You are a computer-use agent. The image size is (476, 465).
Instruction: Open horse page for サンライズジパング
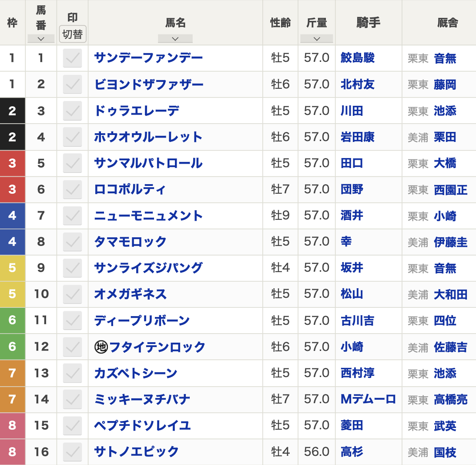[x=148, y=268]
